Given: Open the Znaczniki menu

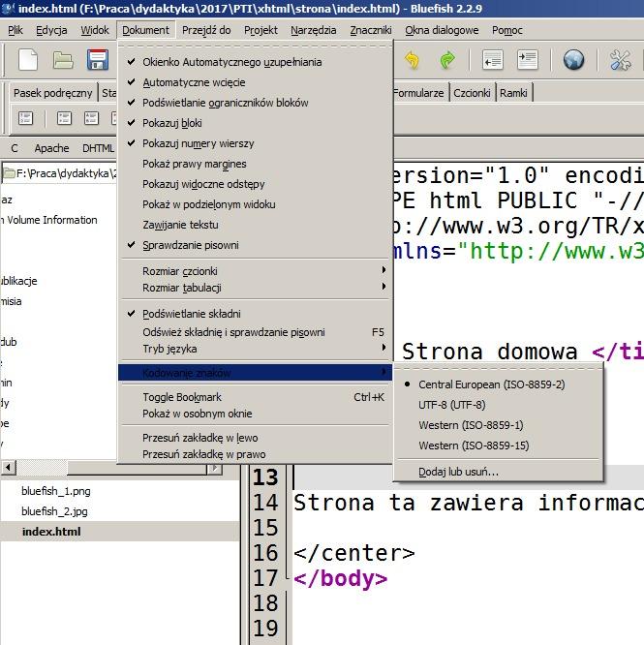Looking at the screenshot, I should coord(371,30).
